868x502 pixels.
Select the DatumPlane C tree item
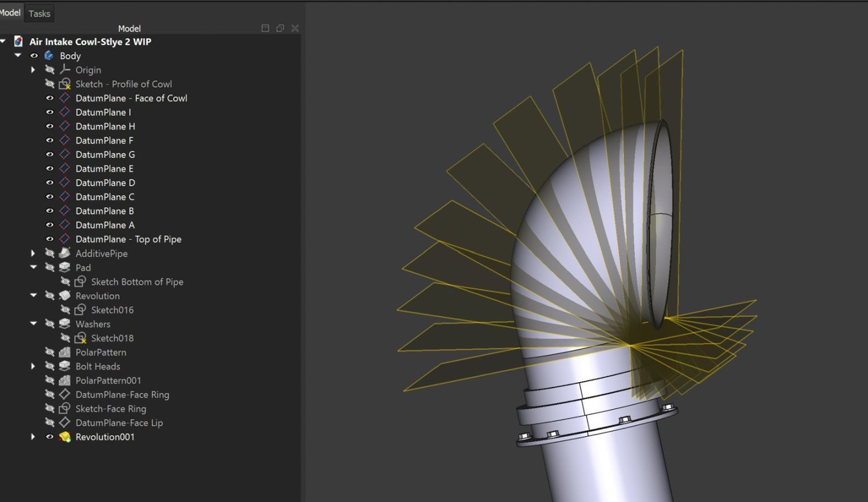105,196
